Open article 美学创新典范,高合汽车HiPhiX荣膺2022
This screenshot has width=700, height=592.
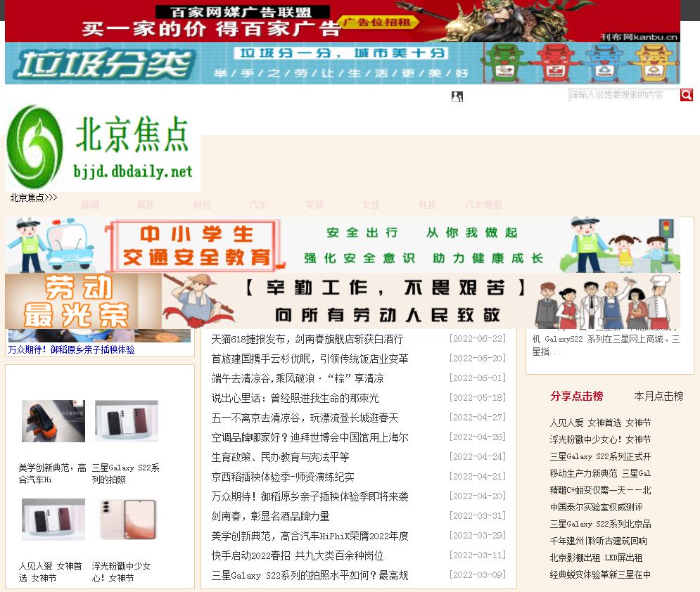click(x=310, y=536)
